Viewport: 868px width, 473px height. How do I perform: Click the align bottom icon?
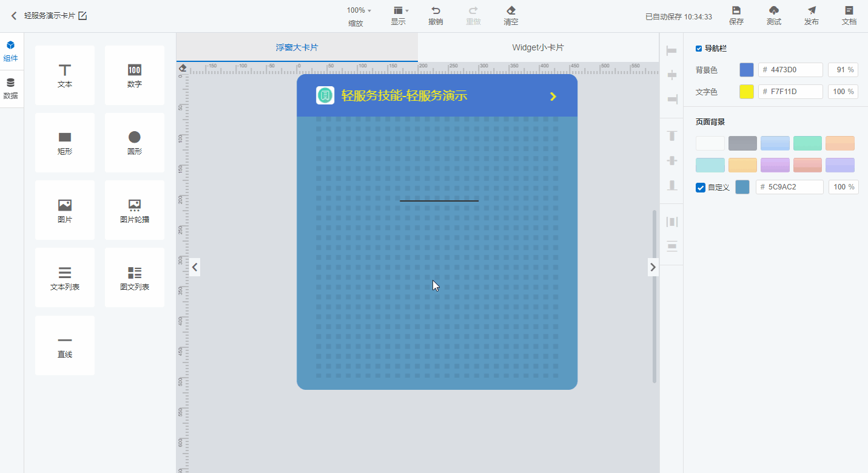click(671, 185)
